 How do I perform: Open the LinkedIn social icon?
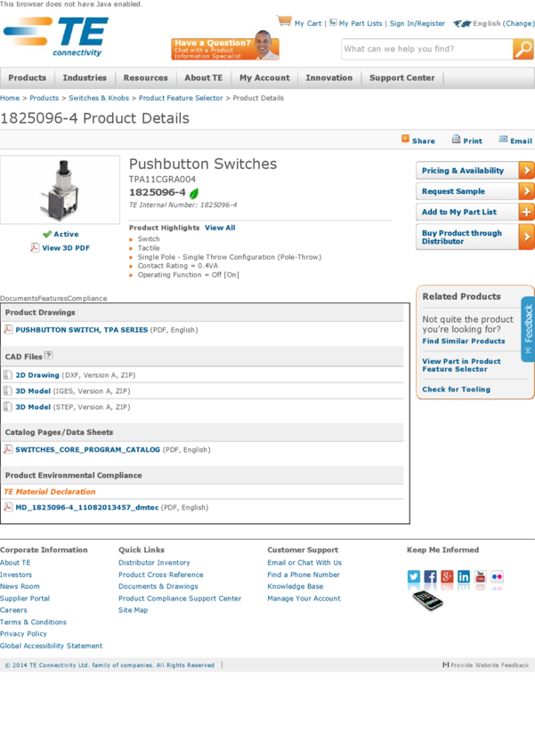(464, 576)
